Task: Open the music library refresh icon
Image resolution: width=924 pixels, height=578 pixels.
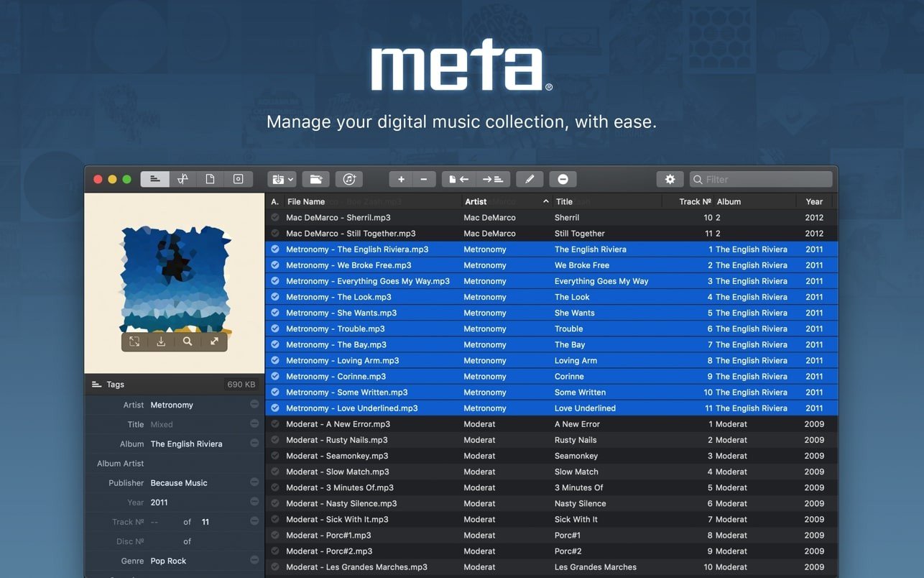Action: pyautogui.click(x=349, y=179)
